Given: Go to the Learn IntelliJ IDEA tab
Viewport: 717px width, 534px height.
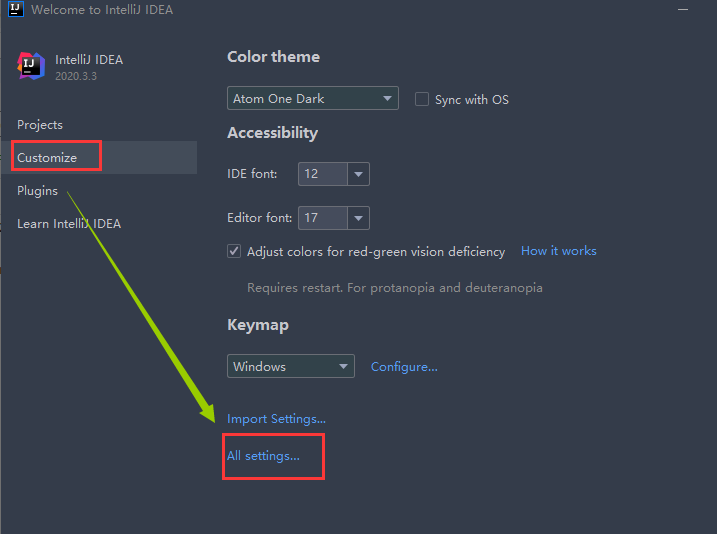Looking at the screenshot, I should pyautogui.click(x=69, y=223).
